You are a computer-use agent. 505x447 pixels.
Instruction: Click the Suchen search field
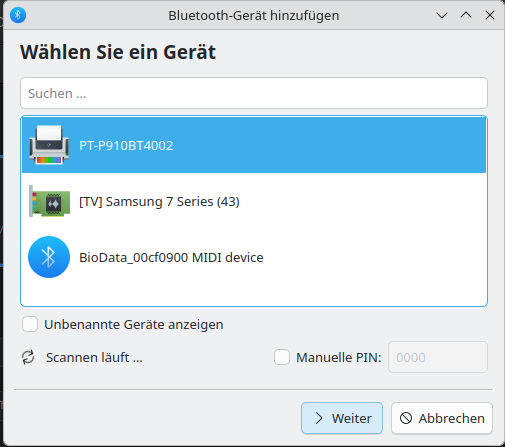point(254,93)
